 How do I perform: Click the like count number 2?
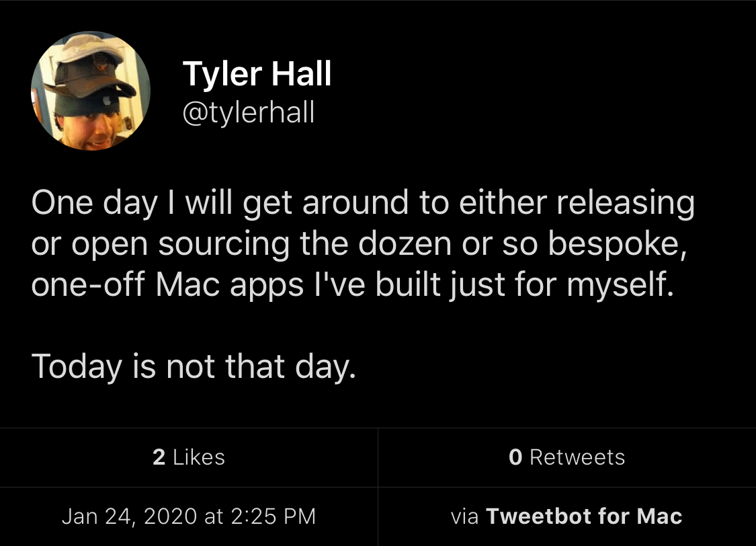pyautogui.click(x=159, y=457)
